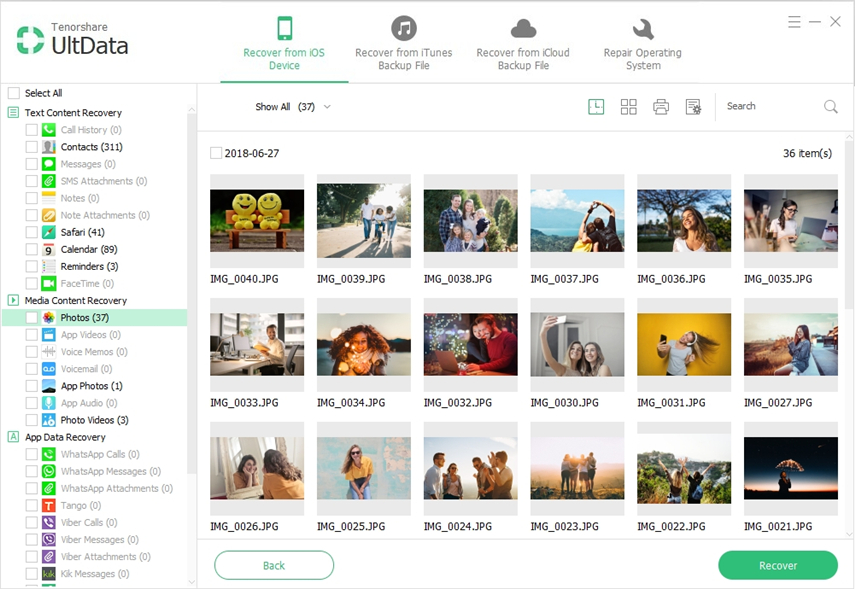This screenshot has width=855, height=589.
Task: Click the photo list vertical scrollbar
Action: [850, 226]
